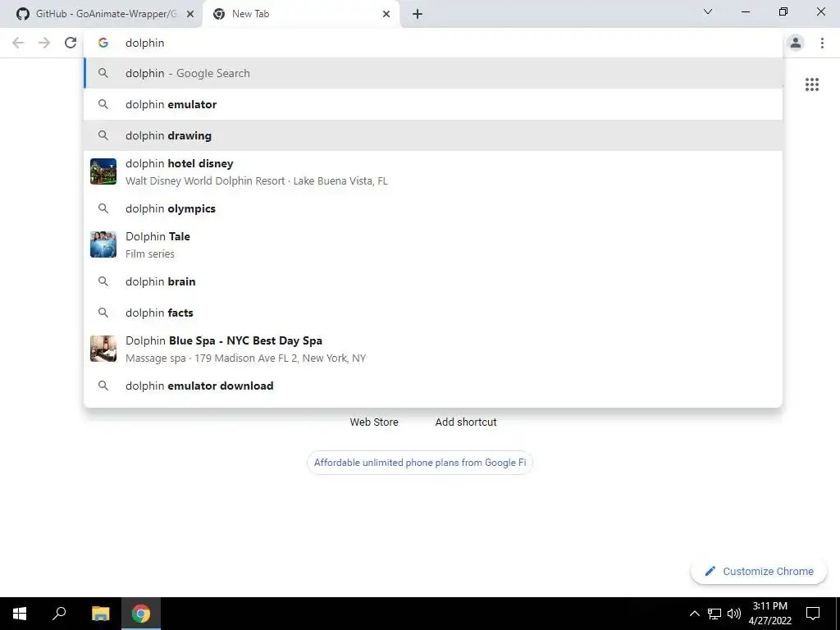Open the Windows Start menu
Viewport: 840px width, 630px height.
coord(20,614)
